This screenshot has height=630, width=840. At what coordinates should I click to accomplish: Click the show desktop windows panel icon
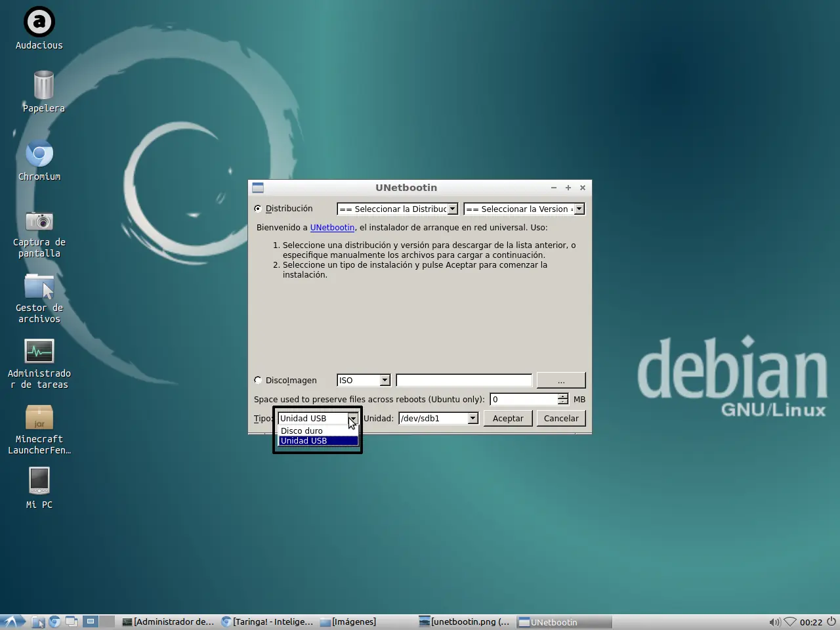click(x=72, y=621)
